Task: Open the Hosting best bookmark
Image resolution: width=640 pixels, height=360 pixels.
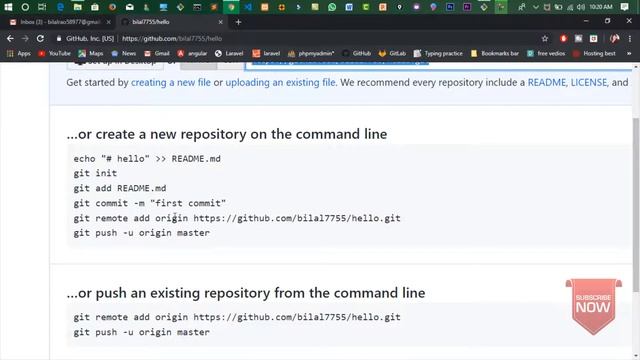Action: 594,53
